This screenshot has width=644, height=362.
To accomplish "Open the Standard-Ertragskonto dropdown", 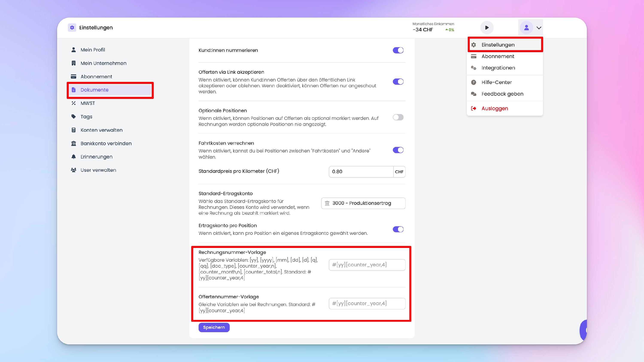I will (x=363, y=203).
